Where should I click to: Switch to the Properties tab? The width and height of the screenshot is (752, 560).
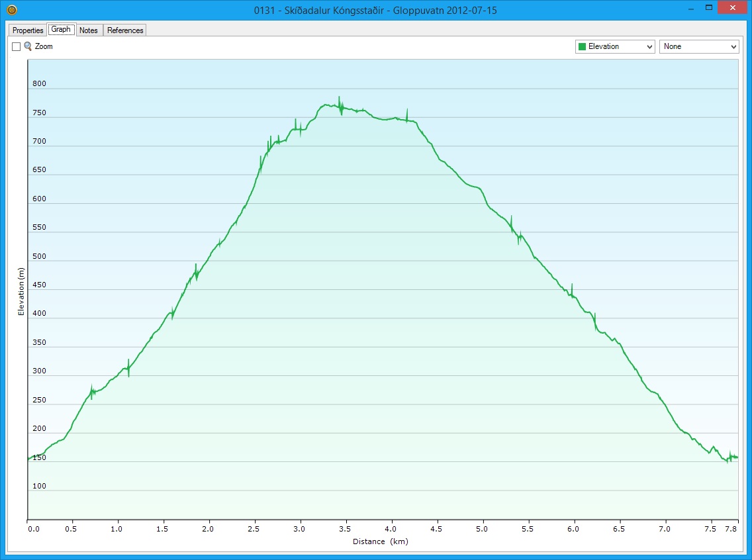[x=28, y=30]
